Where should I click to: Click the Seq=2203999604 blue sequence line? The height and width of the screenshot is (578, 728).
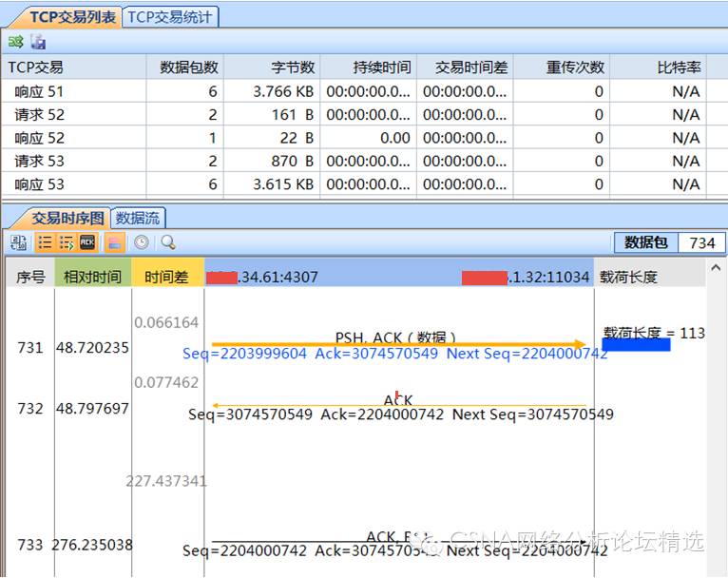pos(395,354)
